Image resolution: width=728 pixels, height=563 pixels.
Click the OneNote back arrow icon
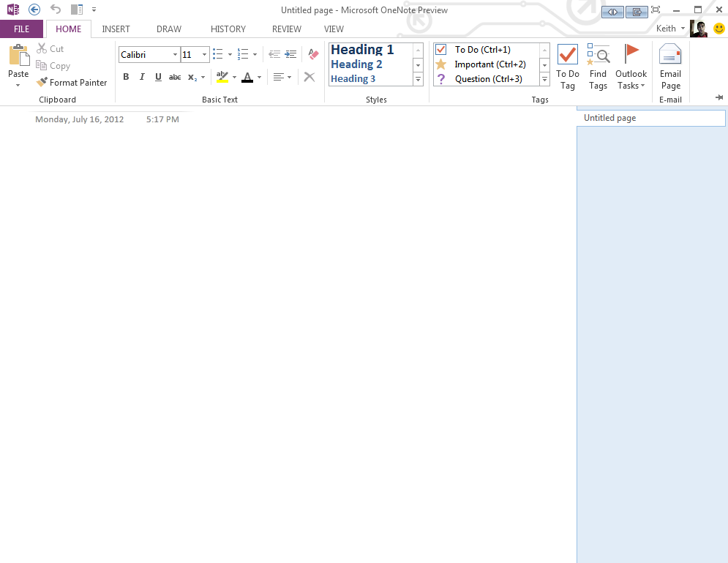click(x=34, y=10)
